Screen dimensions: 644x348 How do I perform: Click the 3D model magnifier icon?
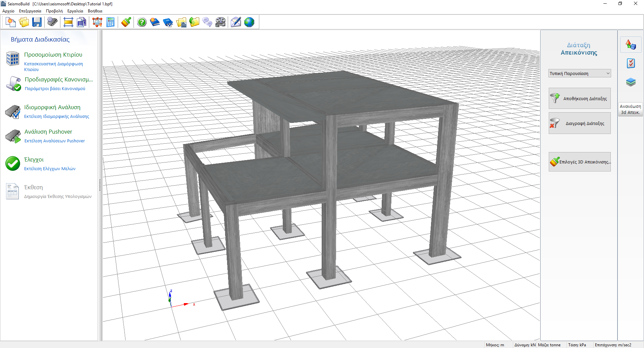click(97, 22)
